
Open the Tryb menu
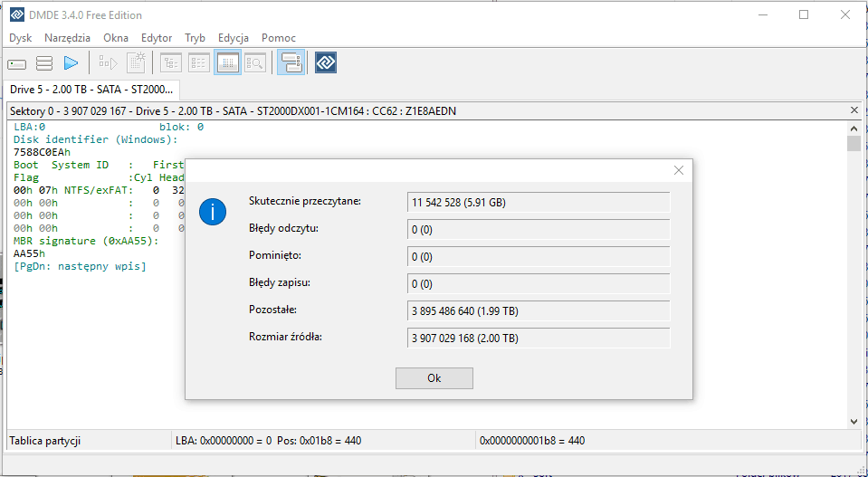coord(195,38)
